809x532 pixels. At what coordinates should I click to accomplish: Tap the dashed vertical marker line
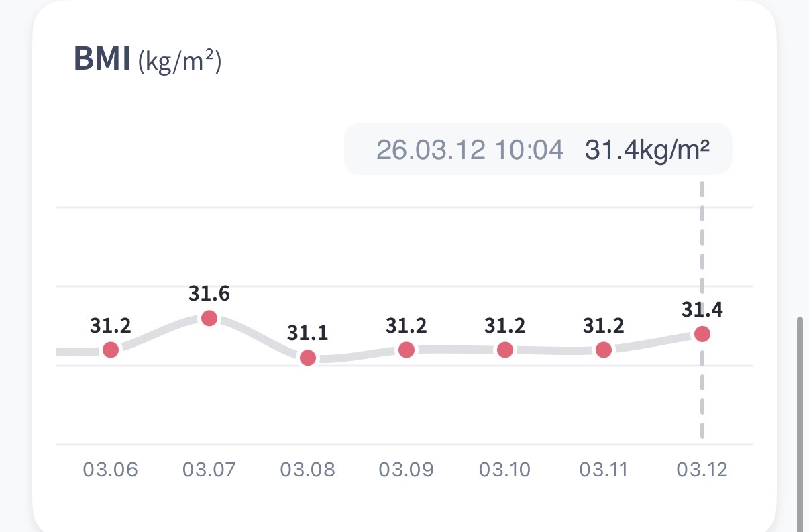[x=702, y=396]
